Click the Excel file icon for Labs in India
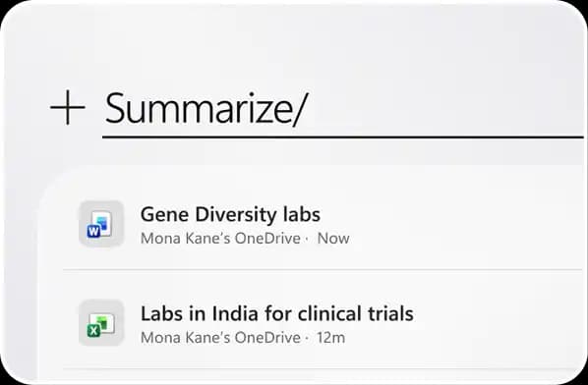This screenshot has height=385, width=588. click(101, 322)
